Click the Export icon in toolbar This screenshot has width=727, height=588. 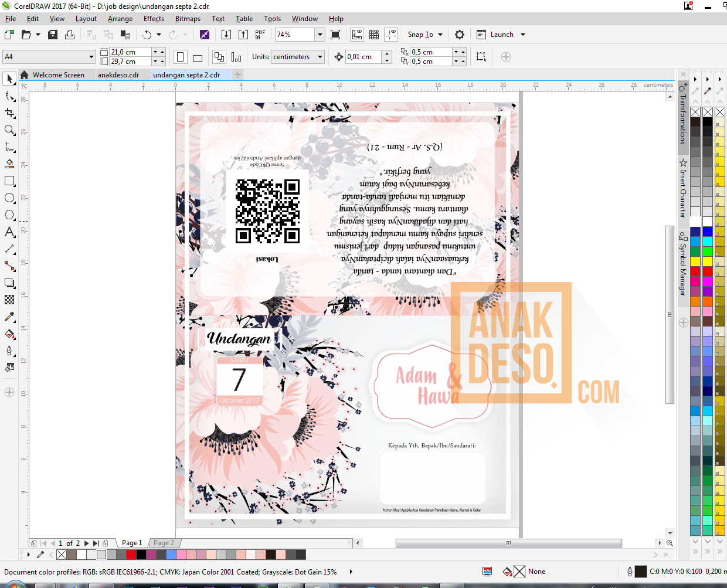coord(243,35)
